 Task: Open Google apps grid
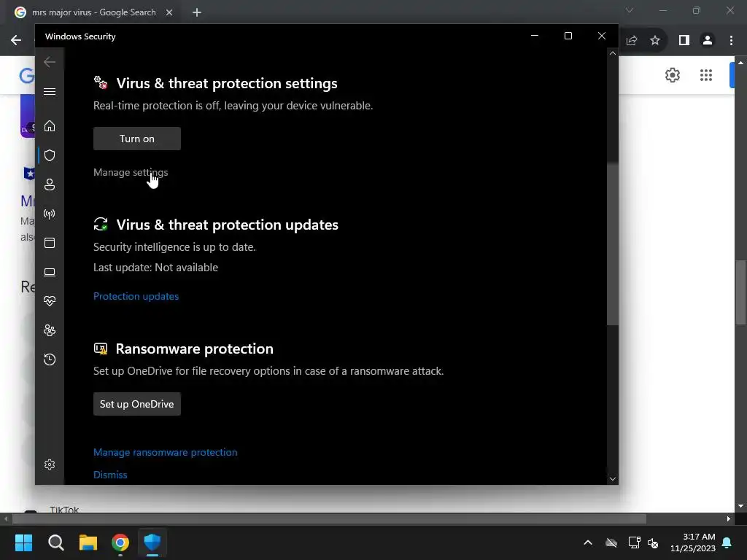706,75
